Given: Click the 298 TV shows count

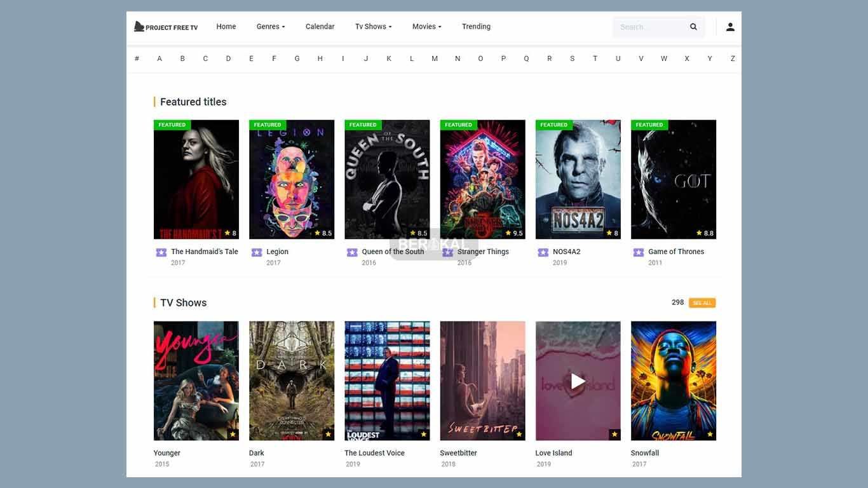Looking at the screenshot, I should click(678, 302).
